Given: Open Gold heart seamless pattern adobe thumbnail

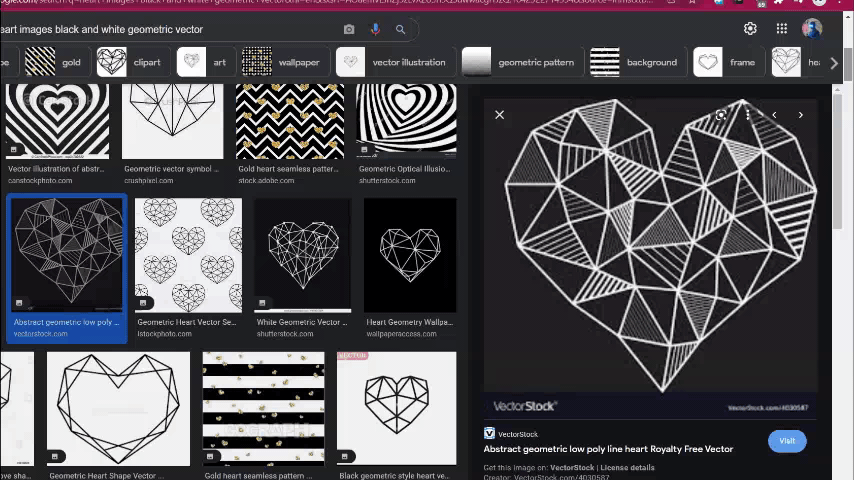Looking at the screenshot, I should (x=290, y=121).
